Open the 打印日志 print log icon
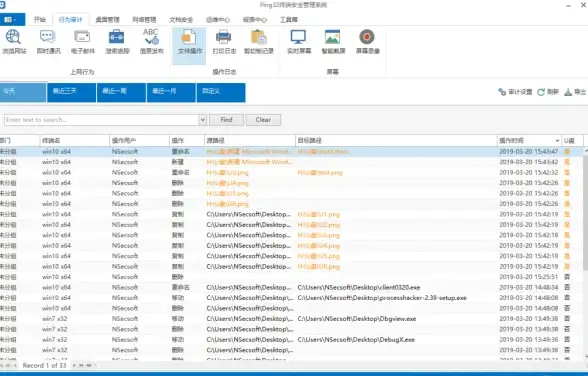 tap(224, 42)
